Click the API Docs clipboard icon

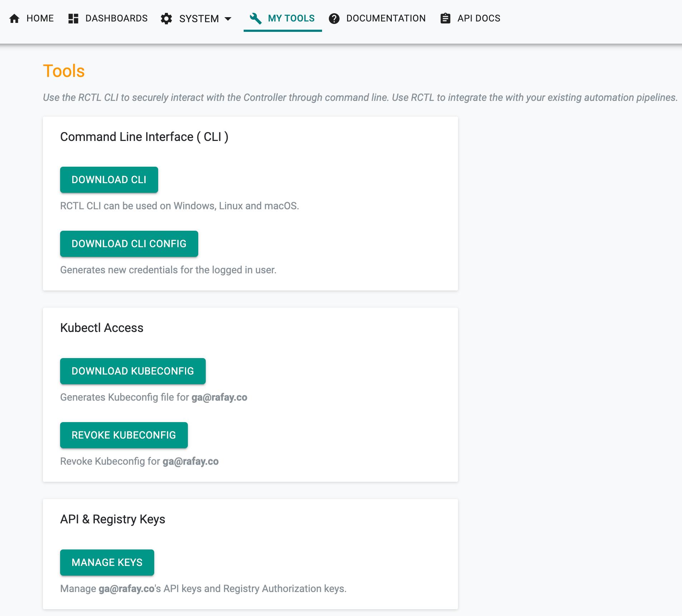[445, 18]
